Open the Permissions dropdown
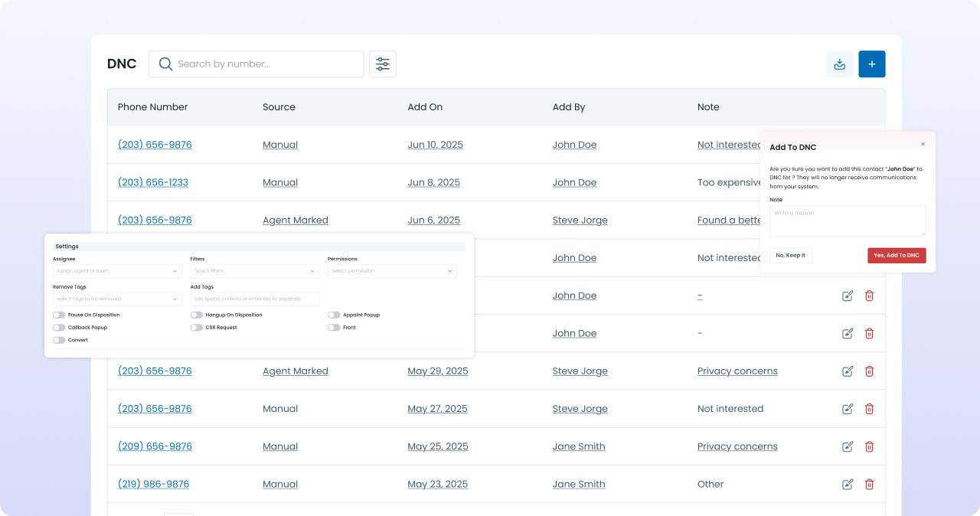 (392, 271)
